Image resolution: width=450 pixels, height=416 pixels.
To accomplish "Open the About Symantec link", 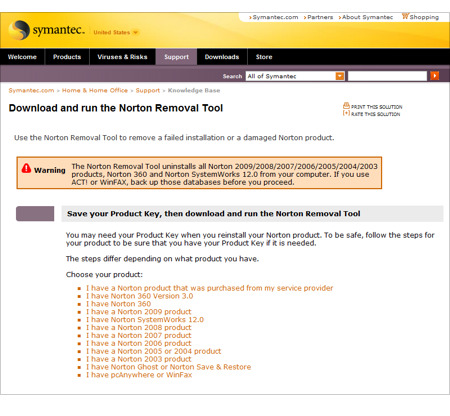I will tap(367, 17).
